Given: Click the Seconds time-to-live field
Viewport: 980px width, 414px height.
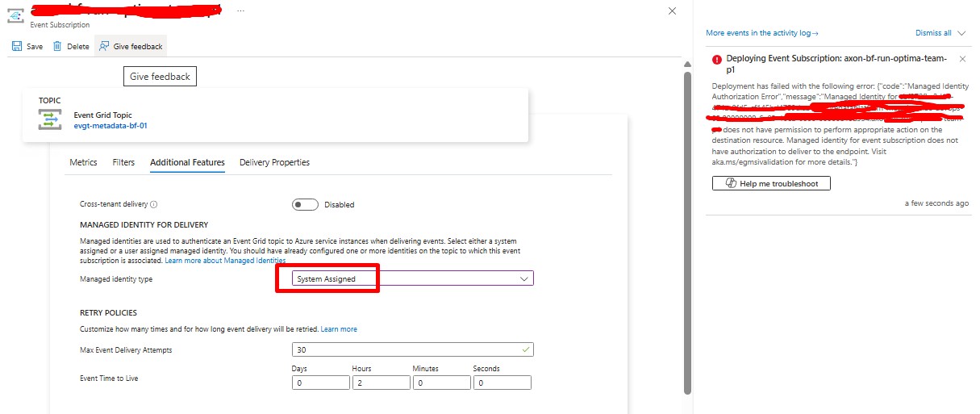Looking at the screenshot, I should click(x=502, y=383).
